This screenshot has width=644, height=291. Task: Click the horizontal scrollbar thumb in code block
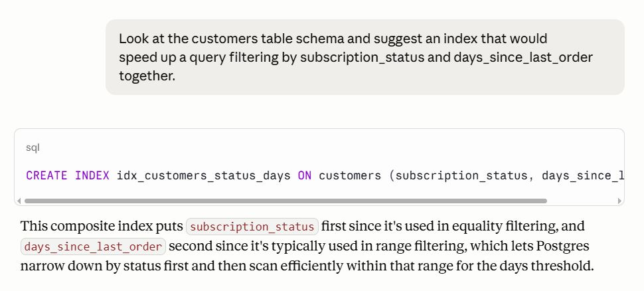click(285, 201)
